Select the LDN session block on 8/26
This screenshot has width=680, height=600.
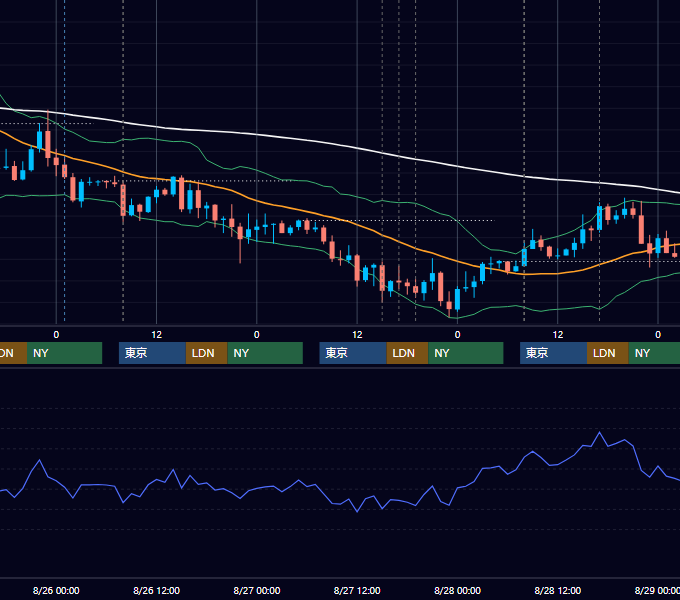206,353
